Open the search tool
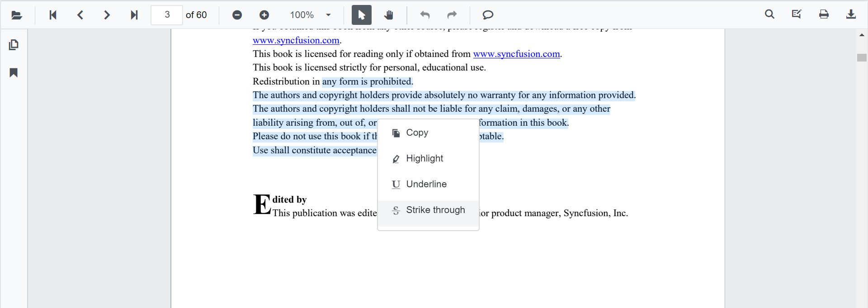 769,14
